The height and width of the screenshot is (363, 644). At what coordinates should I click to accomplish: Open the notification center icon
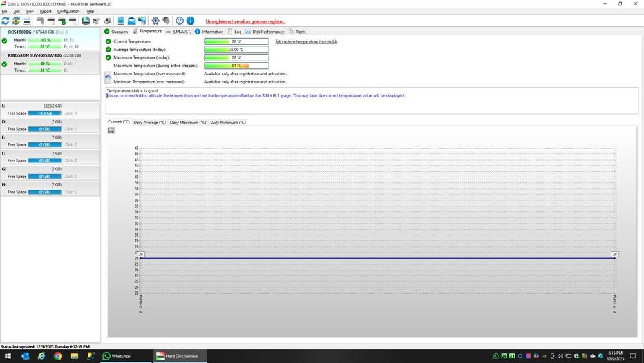[633, 356]
